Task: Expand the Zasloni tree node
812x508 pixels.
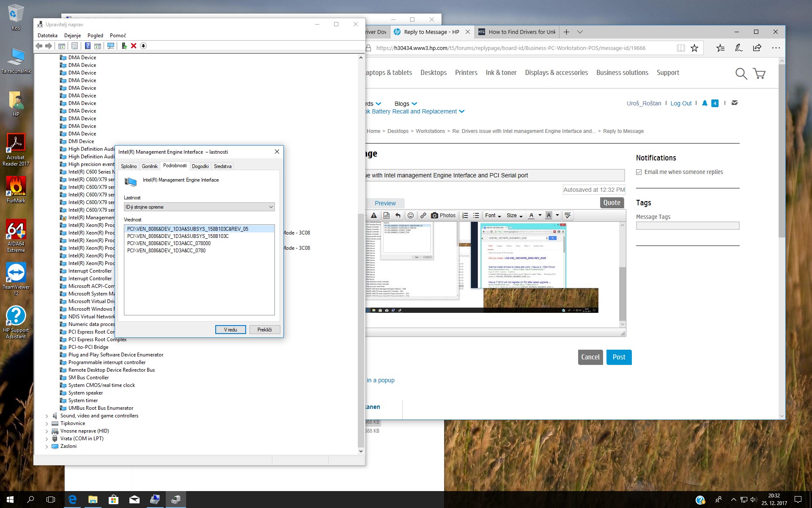Action: coord(47,447)
